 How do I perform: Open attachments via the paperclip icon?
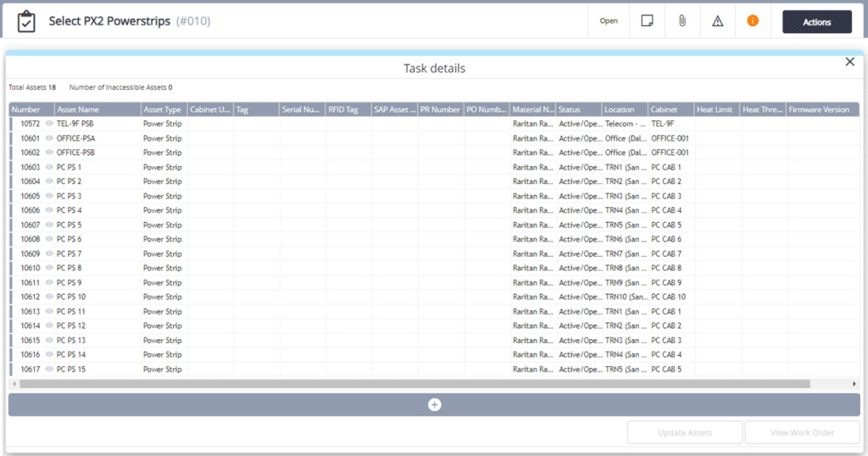click(682, 21)
